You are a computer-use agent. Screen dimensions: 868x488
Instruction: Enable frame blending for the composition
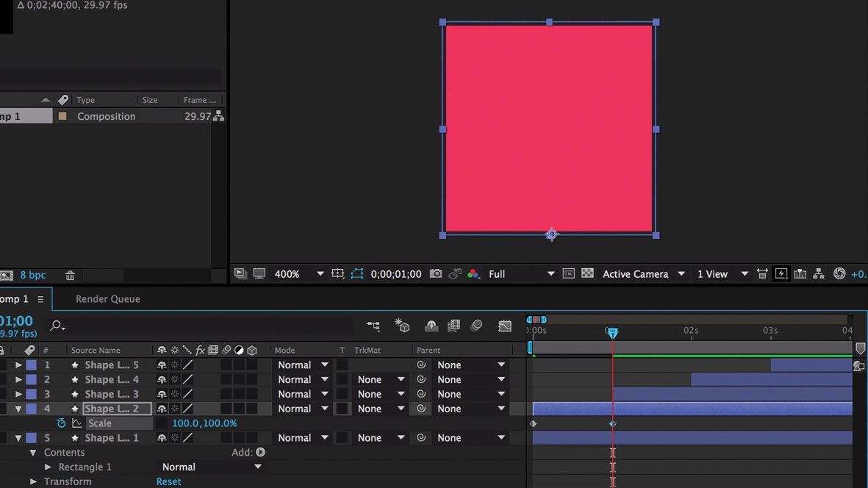click(x=453, y=326)
